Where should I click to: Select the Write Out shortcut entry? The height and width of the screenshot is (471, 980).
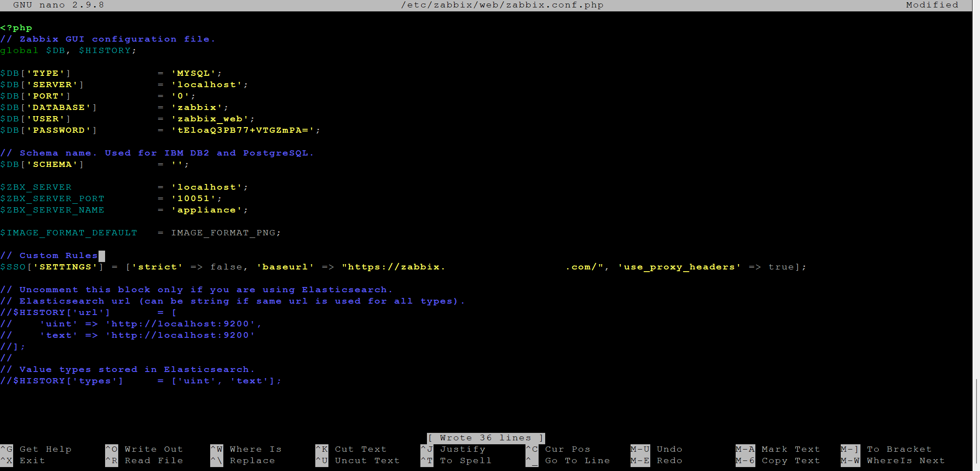tap(144, 449)
